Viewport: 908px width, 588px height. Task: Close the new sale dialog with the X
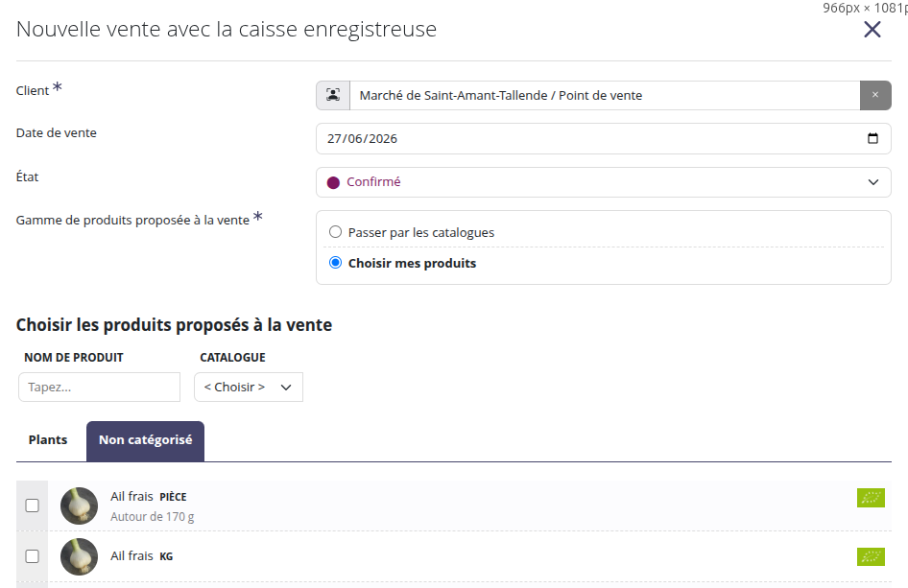point(872,29)
